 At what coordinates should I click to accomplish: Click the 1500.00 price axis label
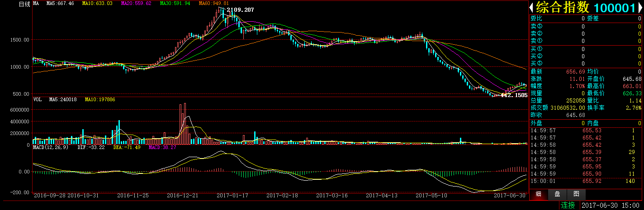coord(20,40)
